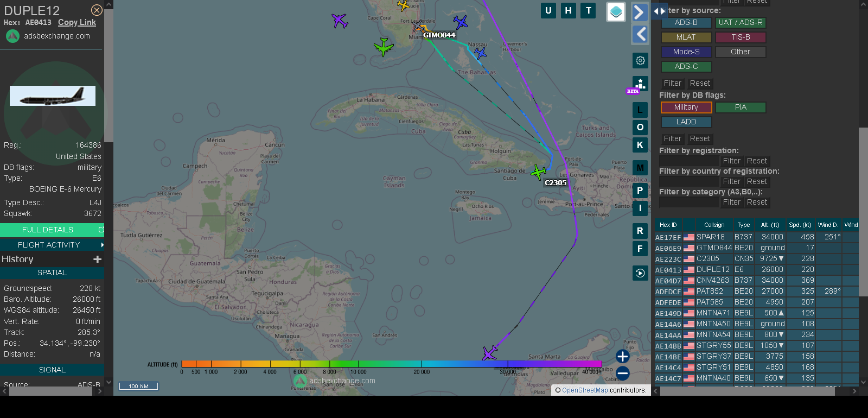The width and height of the screenshot is (868, 418).
Task: Open the OpenStreetMap contributors link
Action: [x=585, y=390]
